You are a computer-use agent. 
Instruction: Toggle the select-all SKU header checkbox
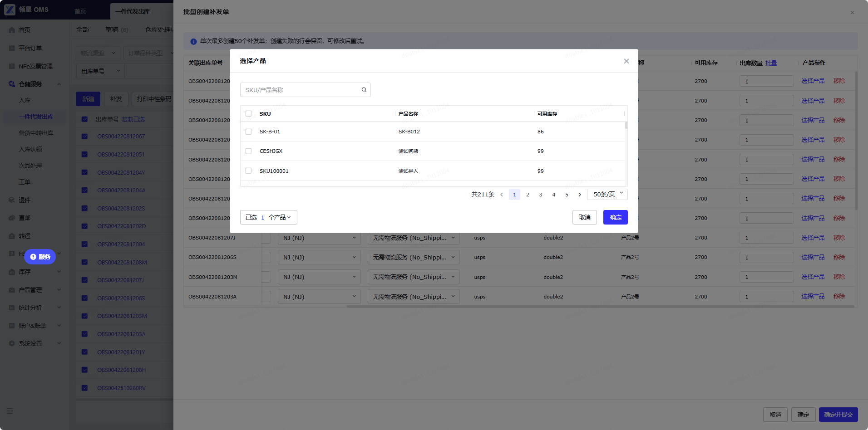(x=248, y=113)
